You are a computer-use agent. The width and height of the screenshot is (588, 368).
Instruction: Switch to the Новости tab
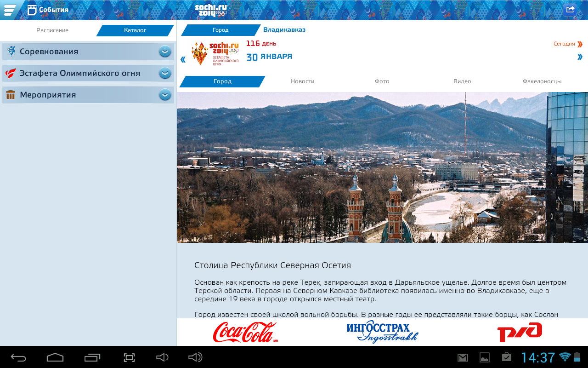pos(302,81)
